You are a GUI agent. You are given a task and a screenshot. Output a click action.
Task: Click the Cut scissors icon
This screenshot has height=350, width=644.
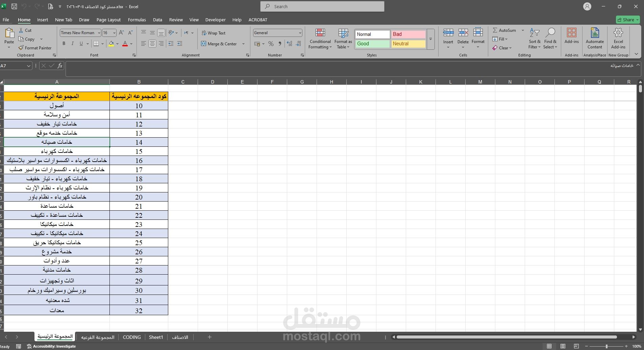pos(21,30)
